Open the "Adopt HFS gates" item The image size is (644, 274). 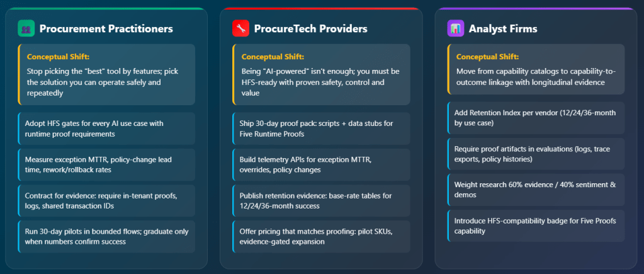[106, 128]
